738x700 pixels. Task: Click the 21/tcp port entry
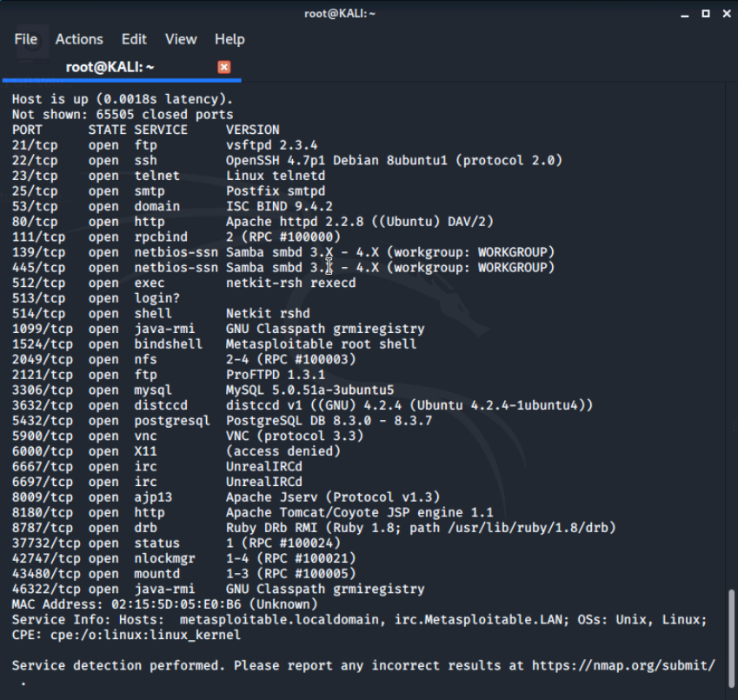point(35,145)
